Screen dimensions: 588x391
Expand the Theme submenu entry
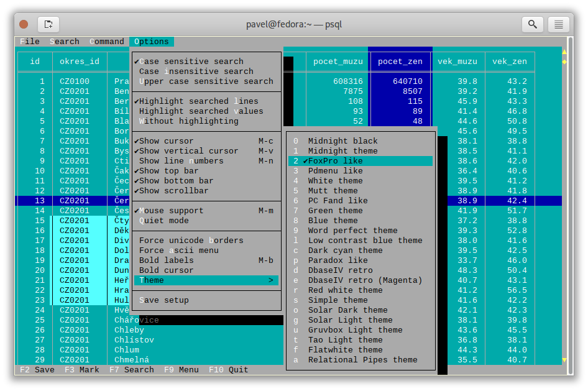(206, 280)
